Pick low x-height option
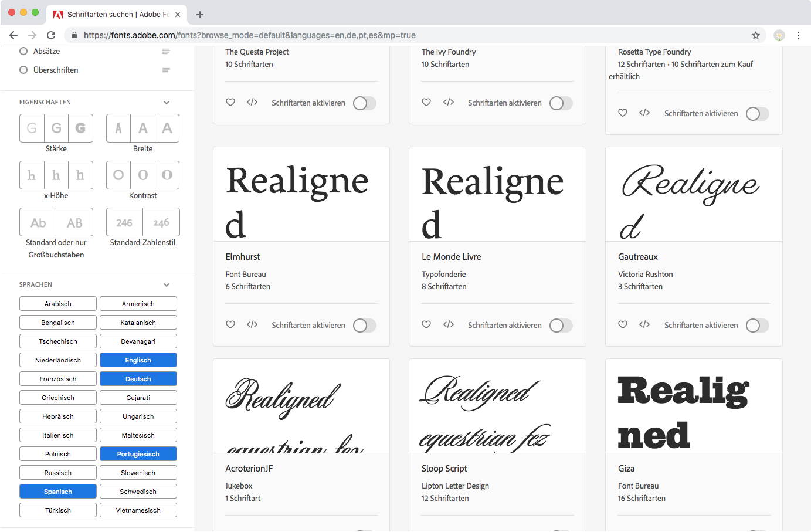This screenshot has width=811, height=532. (32, 175)
